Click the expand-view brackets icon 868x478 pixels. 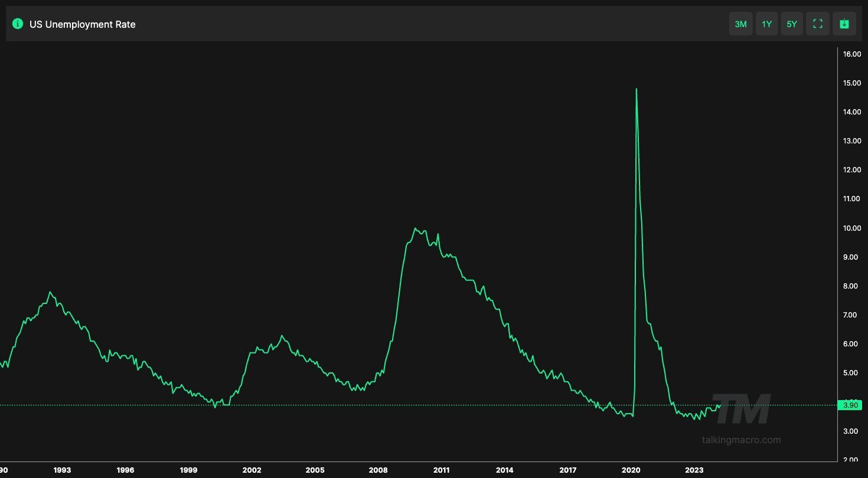tap(817, 24)
